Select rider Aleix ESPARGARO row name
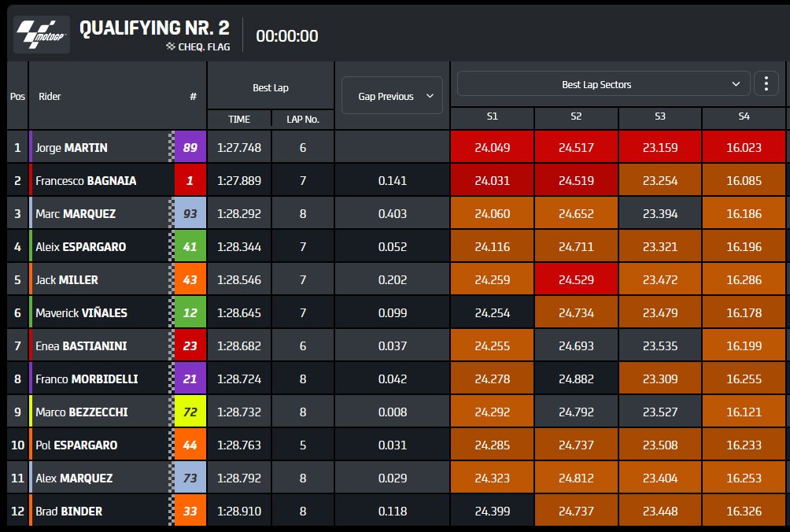 point(80,247)
